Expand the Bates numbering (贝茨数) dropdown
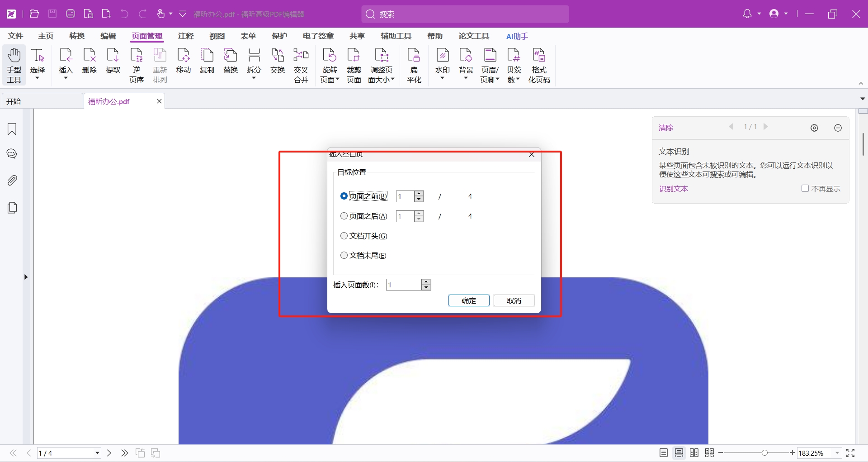The width and height of the screenshot is (868, 462). (518, 80)
